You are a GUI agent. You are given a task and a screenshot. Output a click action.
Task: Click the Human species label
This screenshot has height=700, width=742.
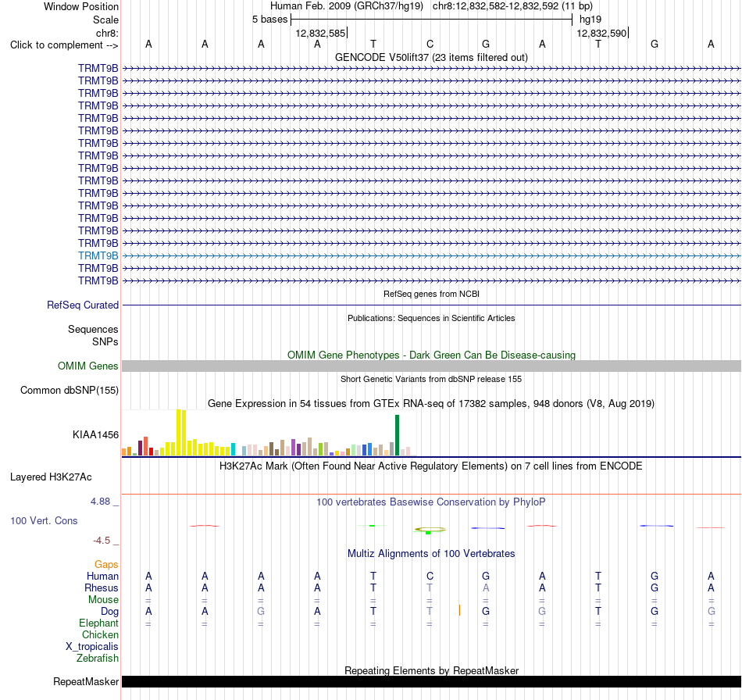coord(102,576)
